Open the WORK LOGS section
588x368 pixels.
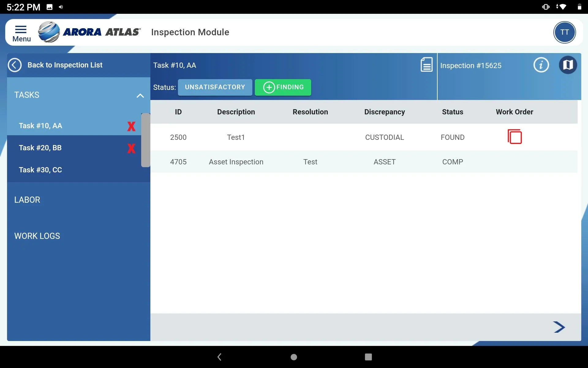pos(37,236)
